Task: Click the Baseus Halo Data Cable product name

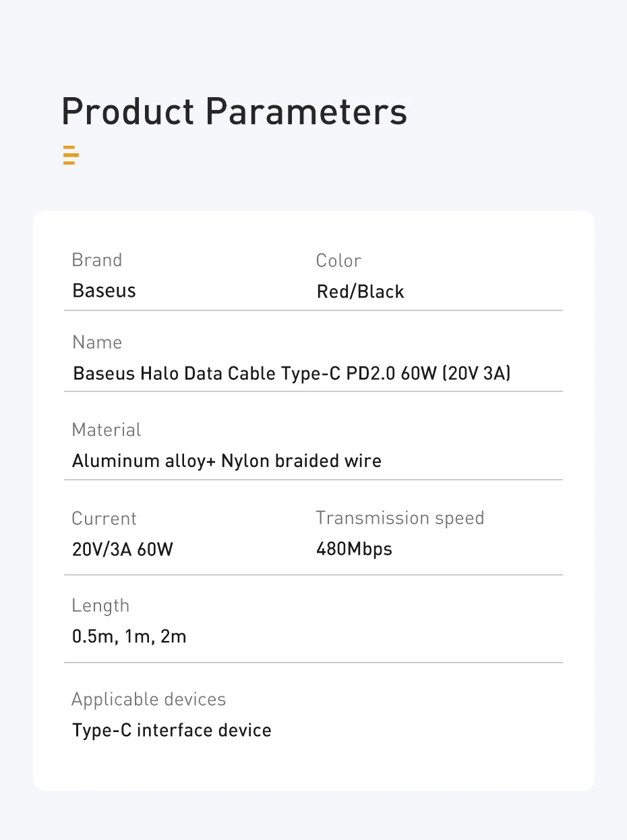Action: (291, 373)
